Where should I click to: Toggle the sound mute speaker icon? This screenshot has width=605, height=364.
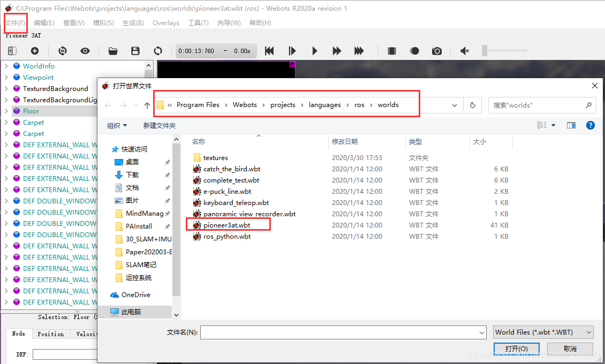(465, 51)
